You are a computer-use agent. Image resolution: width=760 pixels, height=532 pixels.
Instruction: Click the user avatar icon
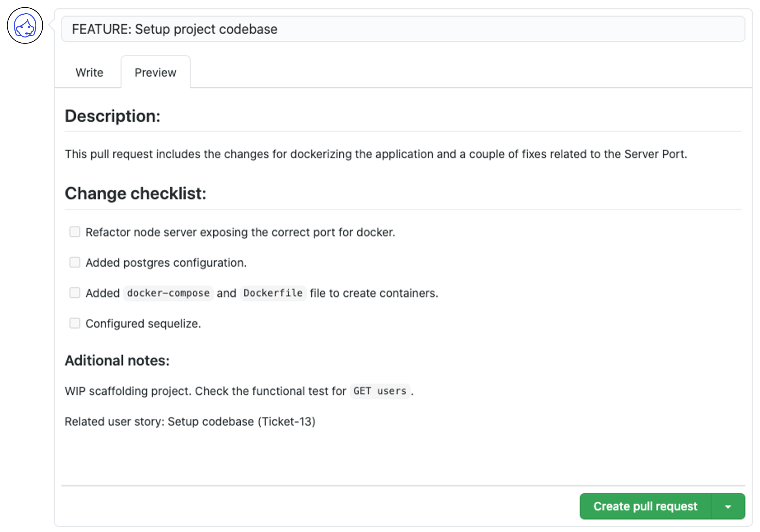tap(25, 26)
